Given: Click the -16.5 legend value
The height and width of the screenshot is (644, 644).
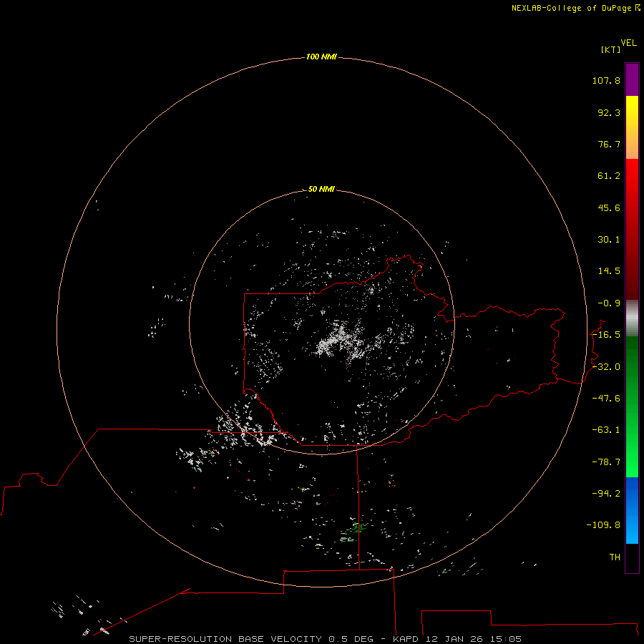Looking at the screenshot, I should [x=606, y=335].
